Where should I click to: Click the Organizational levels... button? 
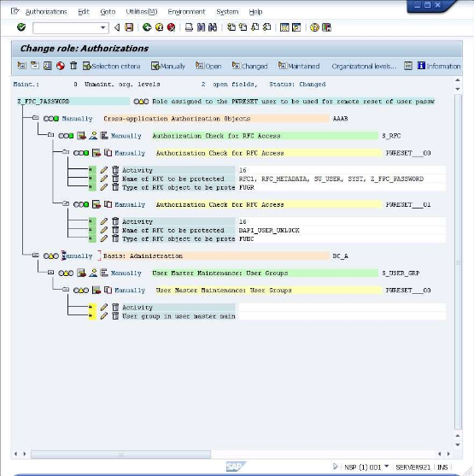tap(364, 66)
